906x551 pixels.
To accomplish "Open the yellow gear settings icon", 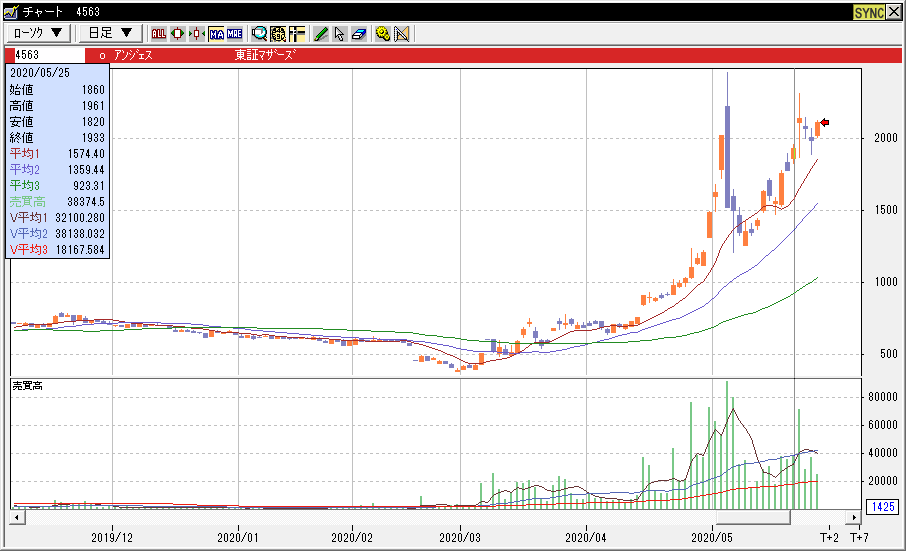I will 383,33.
